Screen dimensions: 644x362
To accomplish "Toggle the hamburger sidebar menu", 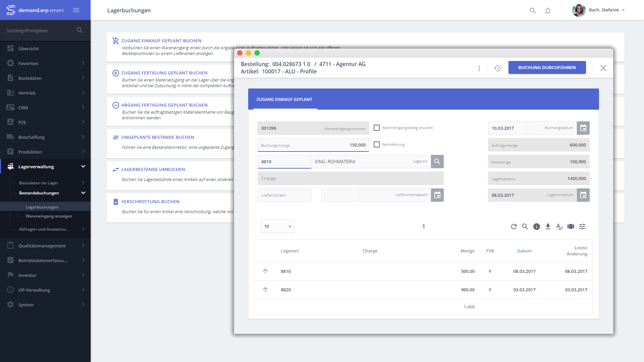I will click(76, 10).
